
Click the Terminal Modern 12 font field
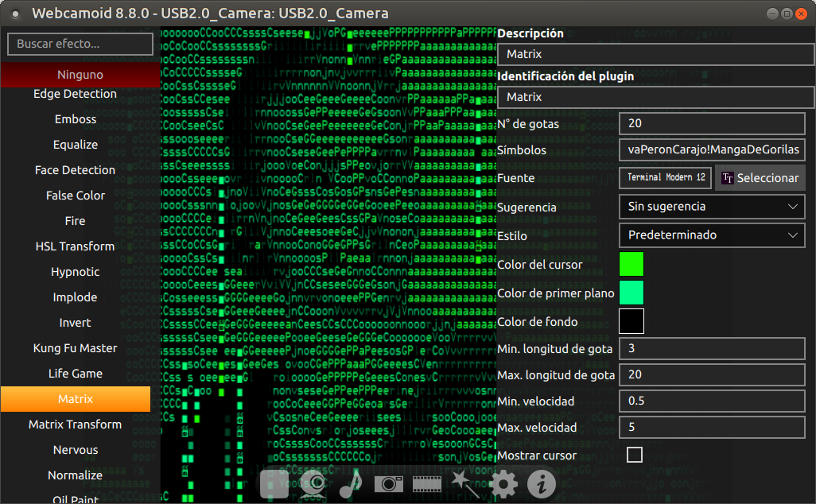click(666, 178)
